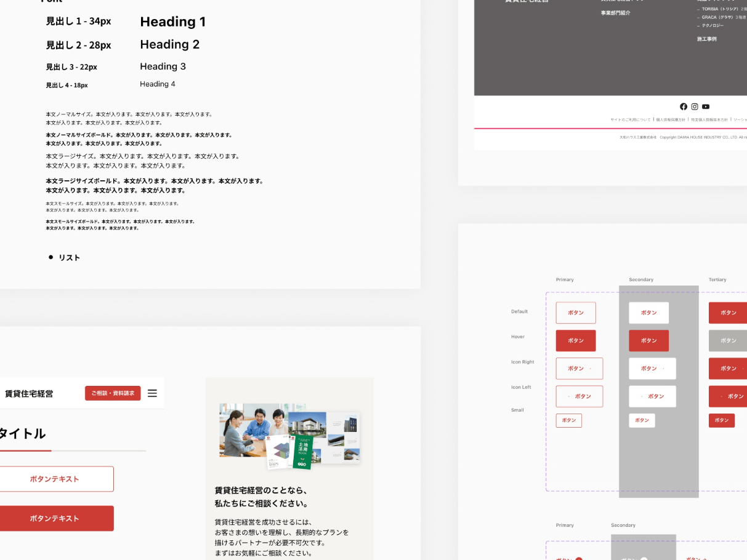Select the 賃貸住宅経営のことなら、 heading
747x560 pixels.
click(261, 490)
